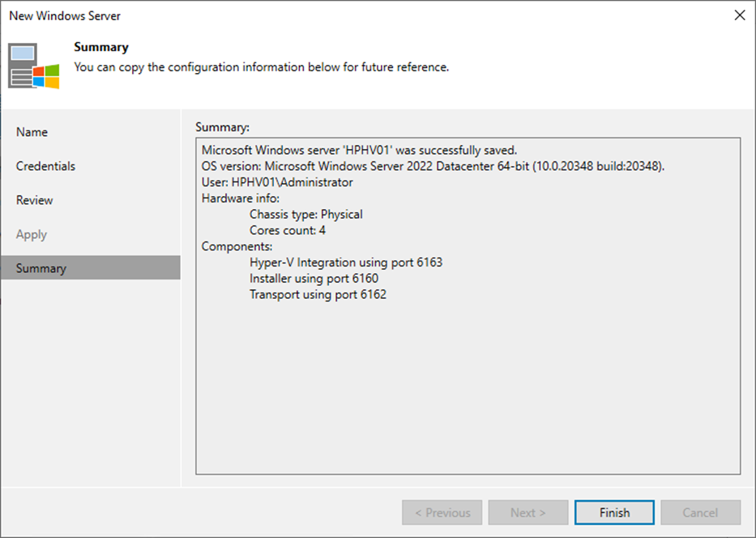Open the Credentials step
Image resolution: width=756 pixels, height=538 pixels.
46,166
